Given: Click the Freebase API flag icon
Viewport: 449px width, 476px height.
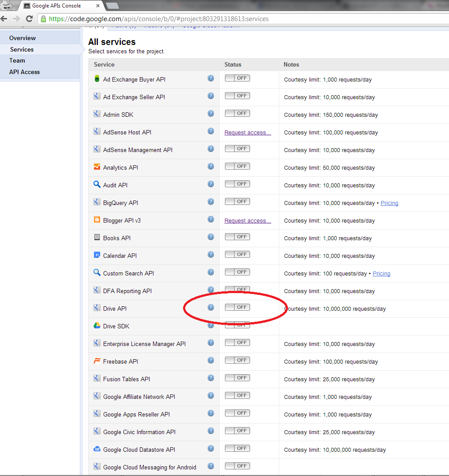Looking at the screenshot, I should click(97, 360).
